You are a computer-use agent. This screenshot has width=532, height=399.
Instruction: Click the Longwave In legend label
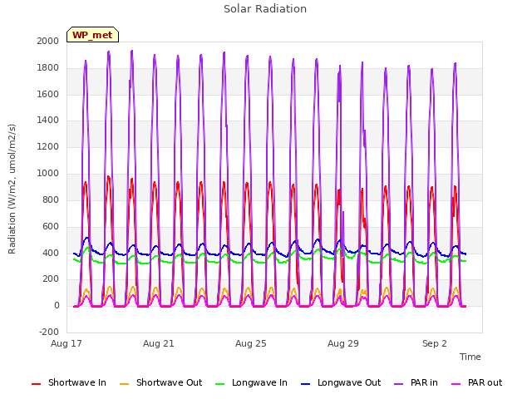(259, 382)
